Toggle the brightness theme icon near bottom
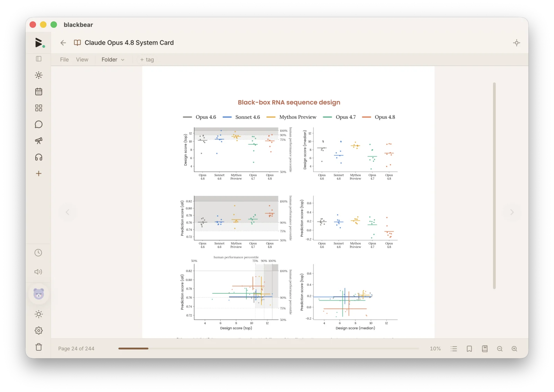The width and height of the screenshot is (554, 392). (x=39, y=314)
